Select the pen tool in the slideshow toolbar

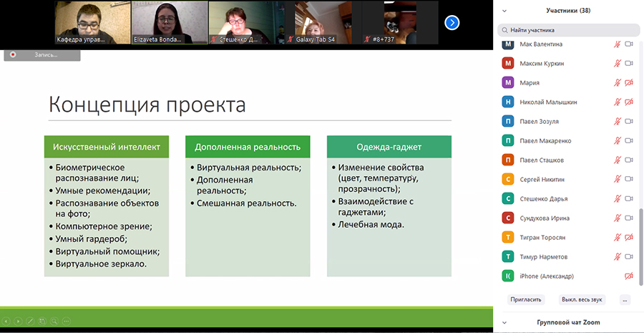[30, 321]
